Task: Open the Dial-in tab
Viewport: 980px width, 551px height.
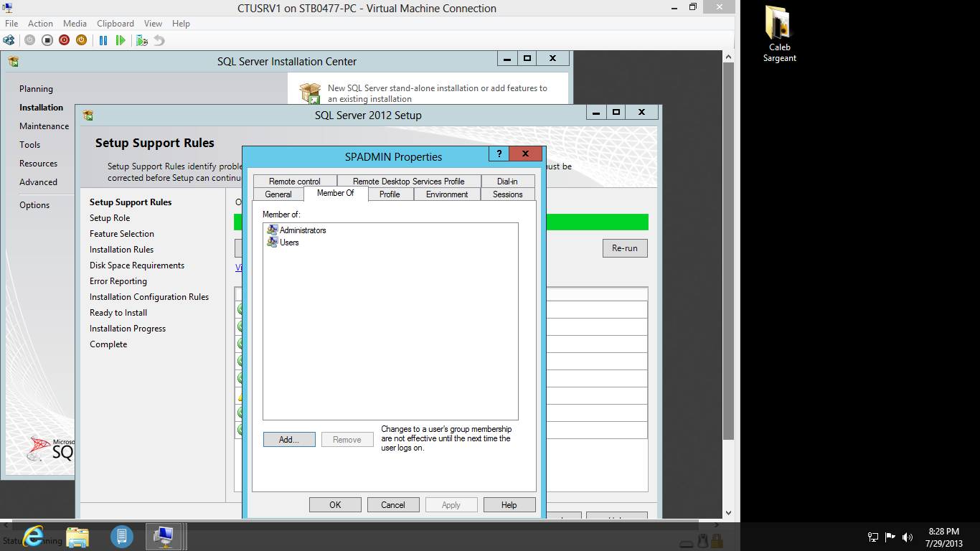Action: click(507, 182)
